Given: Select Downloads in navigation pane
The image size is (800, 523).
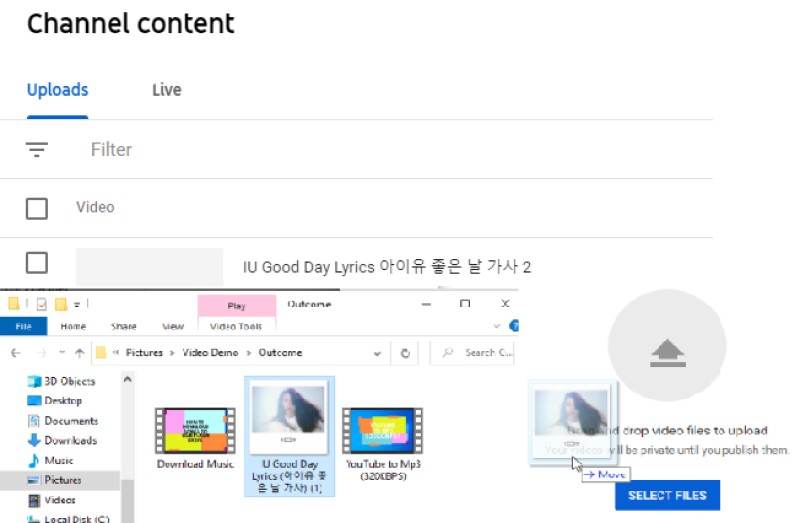Looking at the screenshot, I should tap(62, 440).
